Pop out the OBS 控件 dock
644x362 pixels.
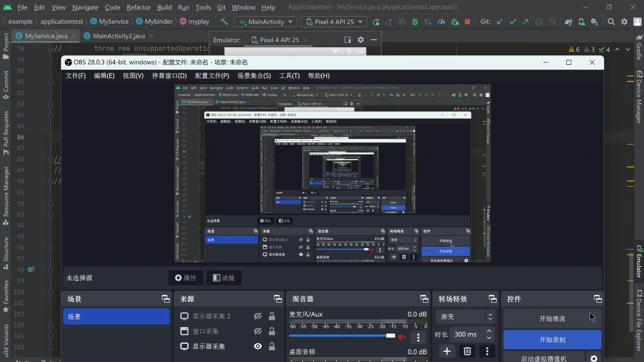(x=598, y=299)
